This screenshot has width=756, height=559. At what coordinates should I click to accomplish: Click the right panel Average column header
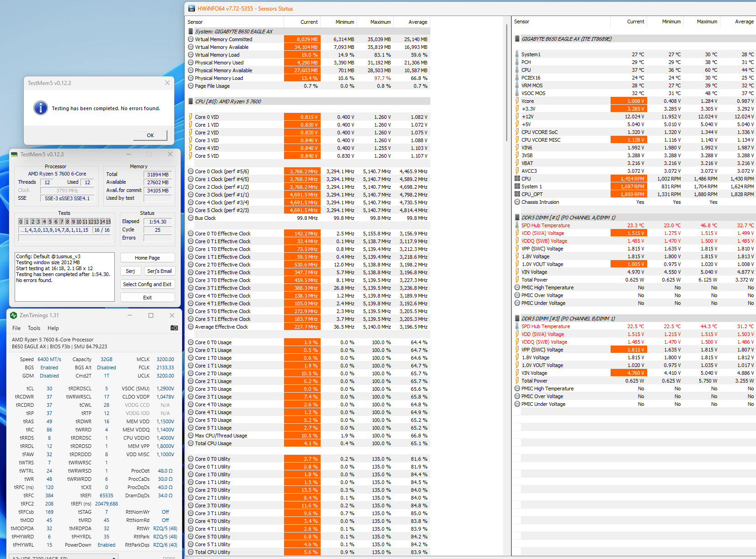(x=738, y=21)
